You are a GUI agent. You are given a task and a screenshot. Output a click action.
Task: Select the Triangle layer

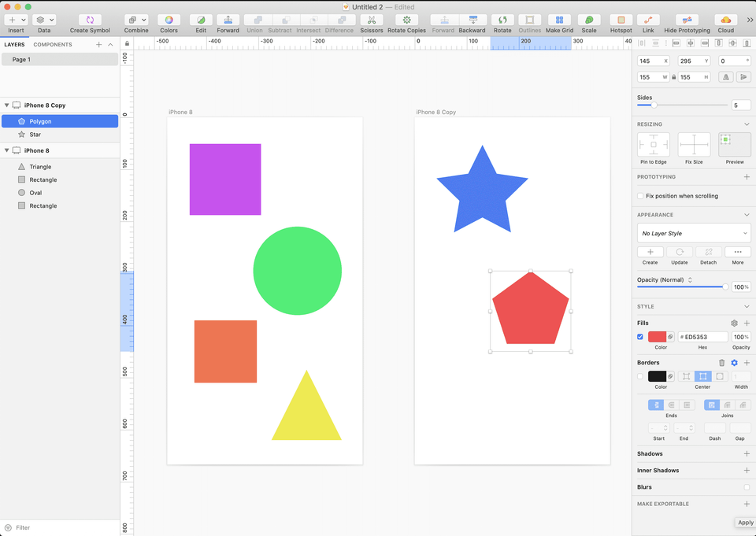pyautogui.click(x=60, y=167)
